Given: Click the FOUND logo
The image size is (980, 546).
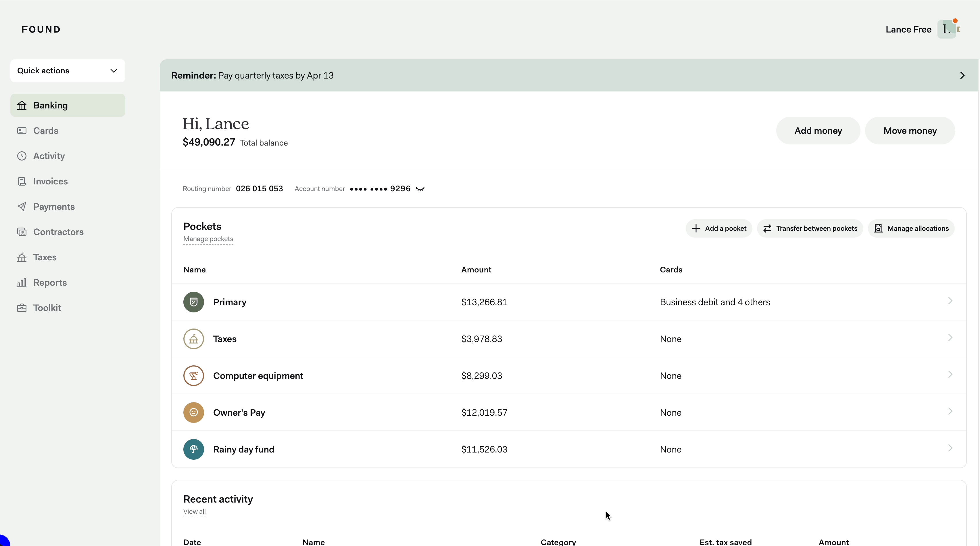Looking at the screenshot, I should (41, 29).
